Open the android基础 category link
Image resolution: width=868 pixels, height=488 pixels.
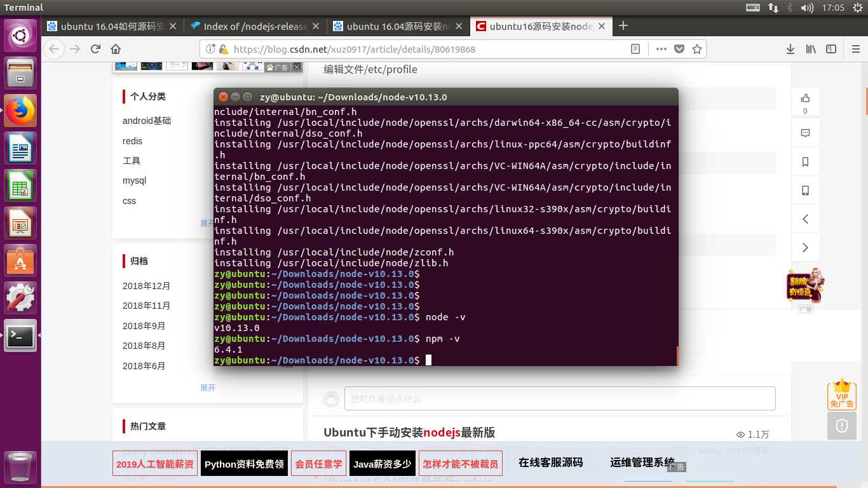point(147,121)
